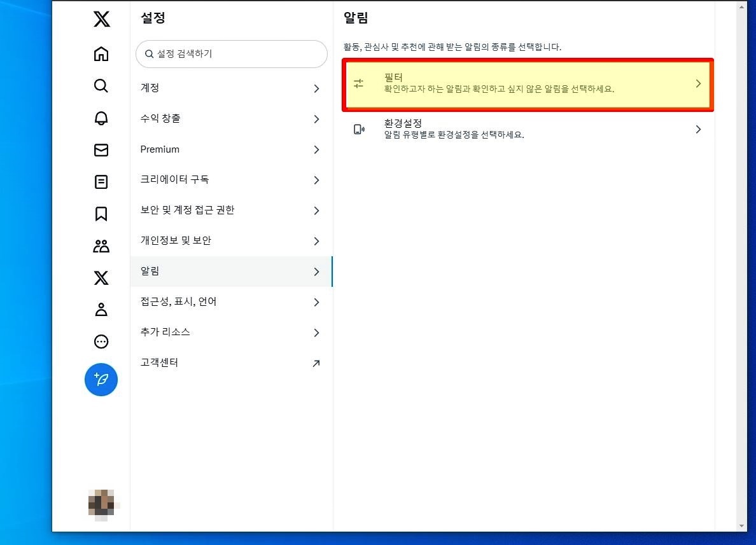Open 필터 notification option
Screen dimensions: 756x545
[528, 85]
